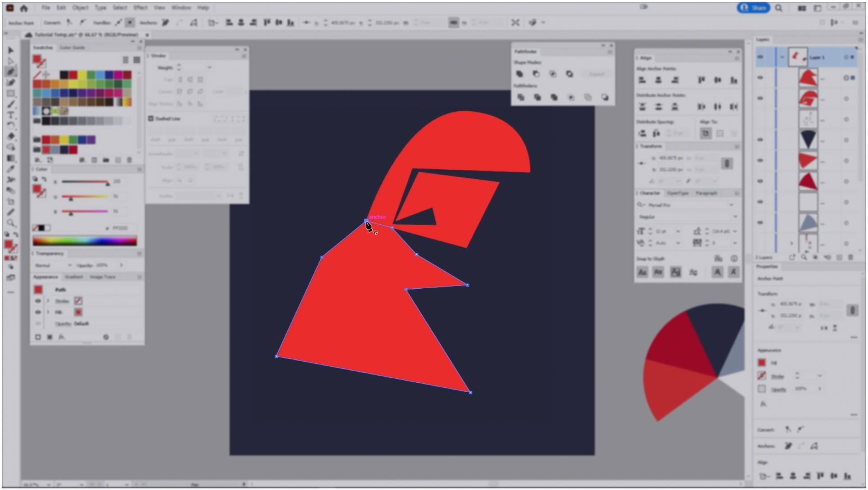The width and height of the screenshot is (868, 490).
Task: Click the Add New Effect fx icon in Appearance
Action: click(x=62, y=337)
